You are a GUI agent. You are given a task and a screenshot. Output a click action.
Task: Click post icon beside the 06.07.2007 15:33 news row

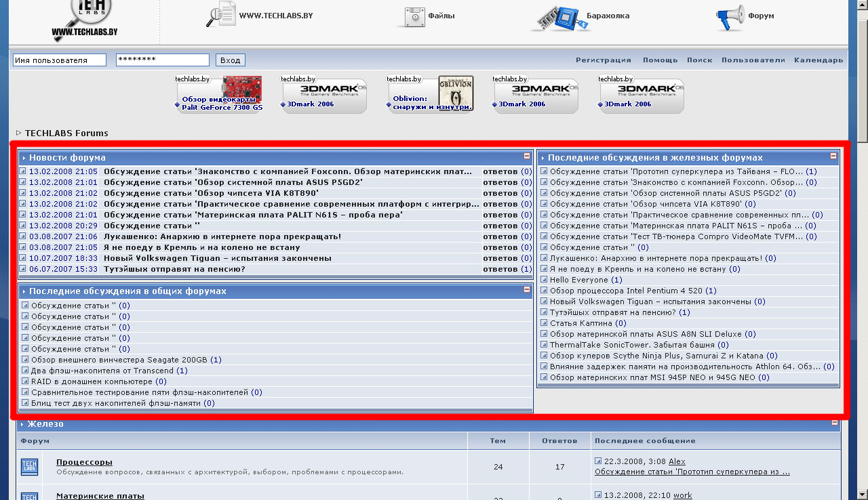(22, 269)
